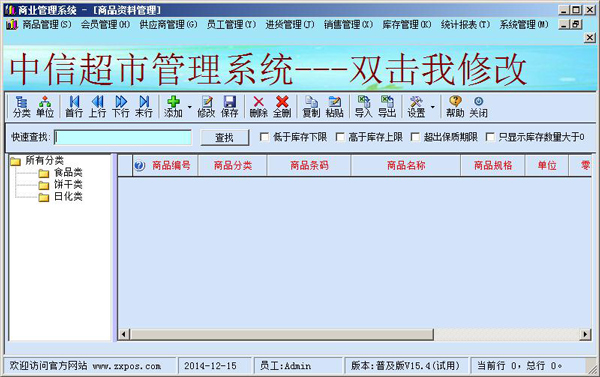This screenshot has height=377, width=600.
Task: Focus the 快速查找 search input field
Action: (x=123, y=137)
